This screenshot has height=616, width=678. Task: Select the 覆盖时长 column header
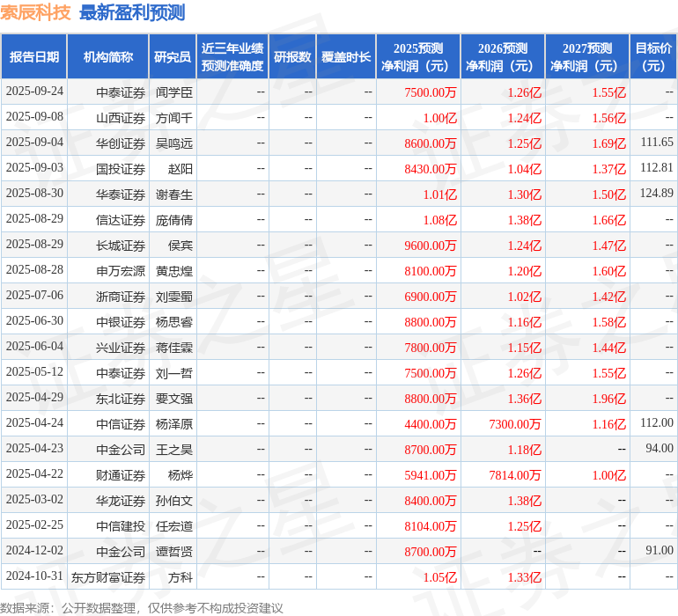(346, 57)
